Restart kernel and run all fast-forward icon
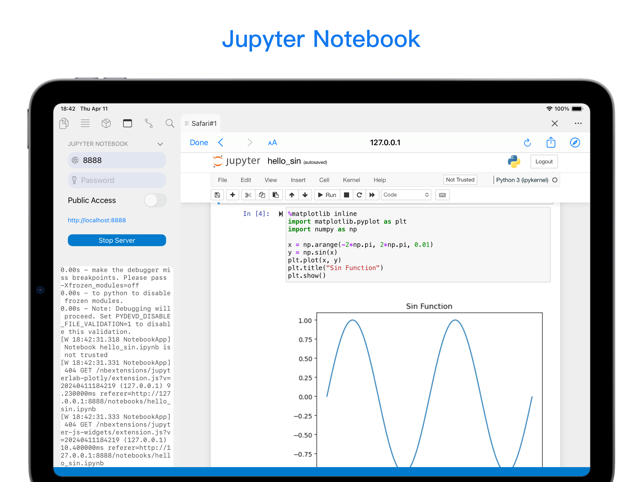643x482 pixels. (372, 195)
